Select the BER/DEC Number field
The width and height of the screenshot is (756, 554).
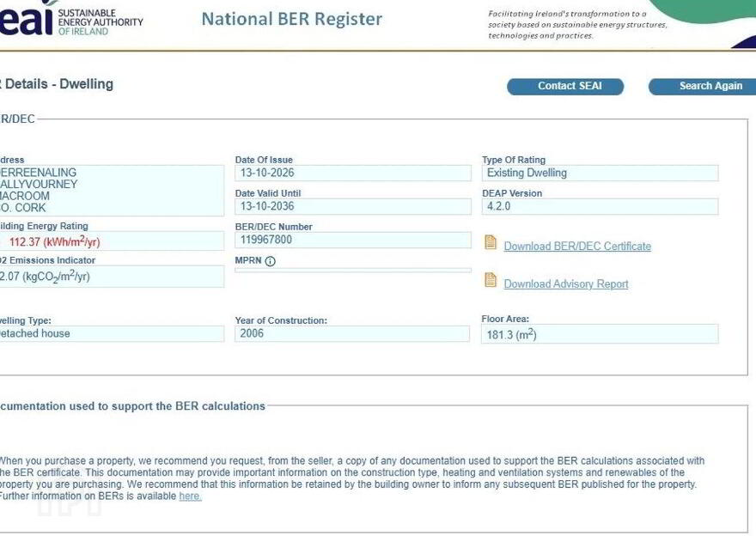[353, 240]
